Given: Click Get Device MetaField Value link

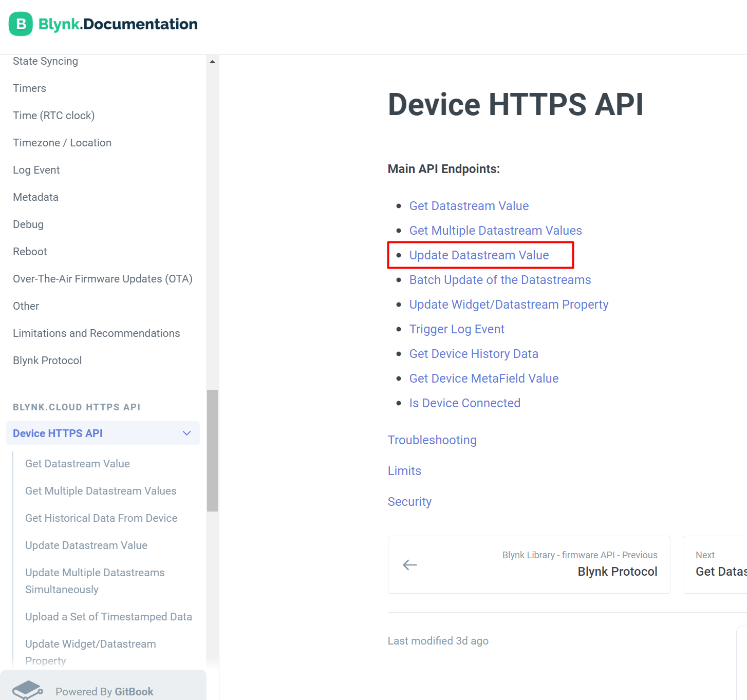Looking at the screenshot, I should click(484, 379).
